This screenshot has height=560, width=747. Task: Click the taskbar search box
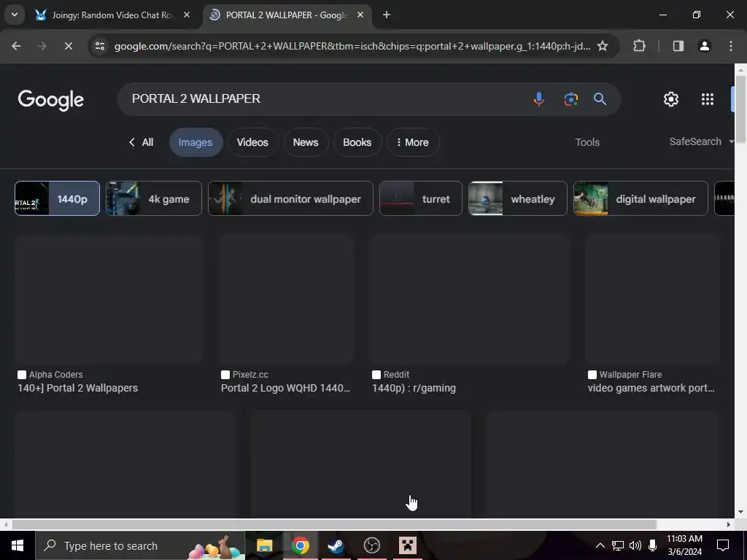140,545
